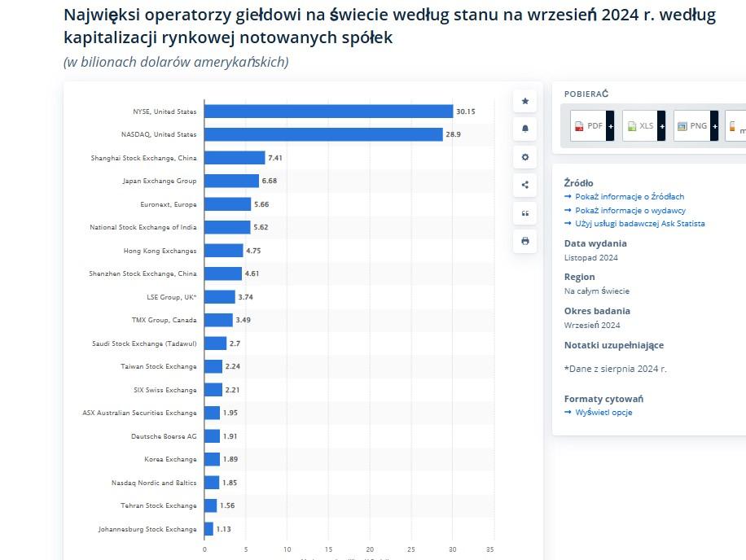The width and height of the screenshot is (746, 560).
Task: Click the value label 6.68
Action: 270,181
